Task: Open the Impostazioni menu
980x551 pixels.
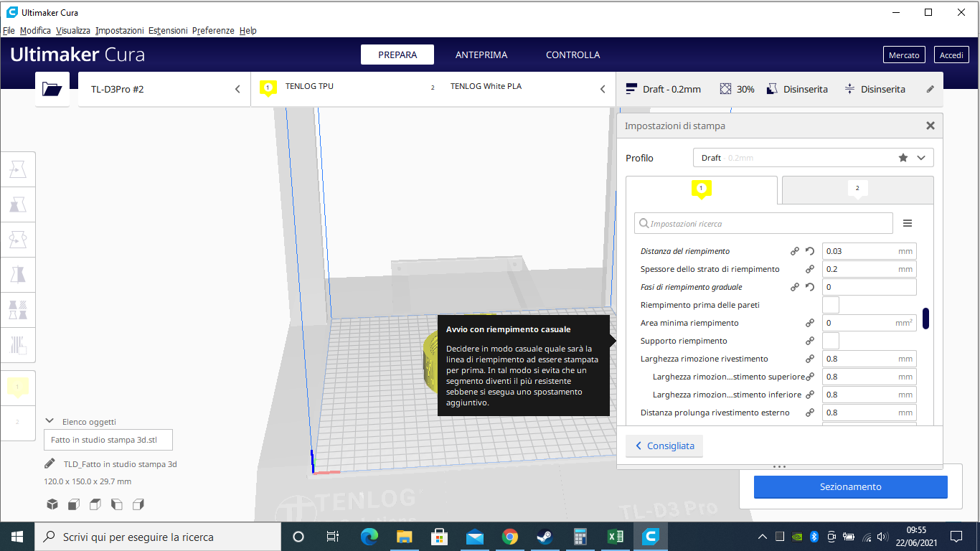Action: 120,31
